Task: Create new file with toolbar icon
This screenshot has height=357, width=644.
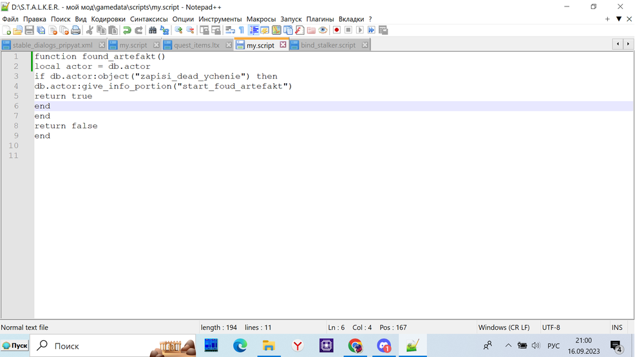Action: 6,30
